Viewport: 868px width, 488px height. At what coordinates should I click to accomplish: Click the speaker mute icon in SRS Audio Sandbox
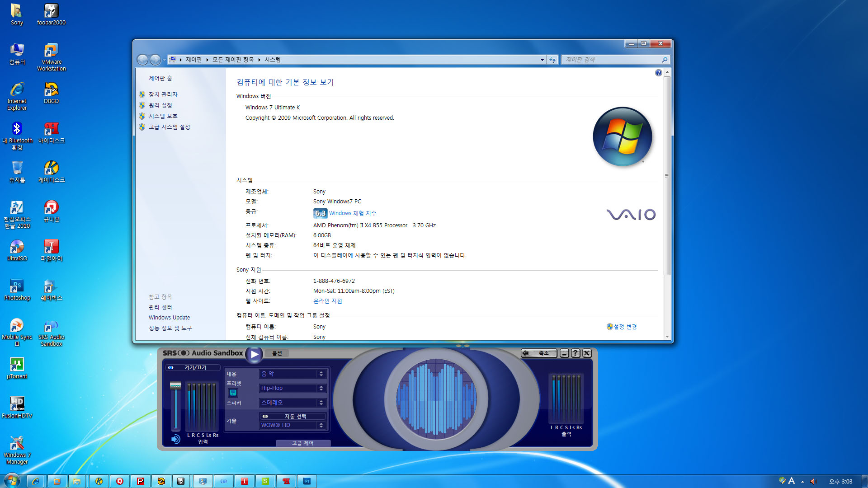pyautogui.click(x=175, y=439)
